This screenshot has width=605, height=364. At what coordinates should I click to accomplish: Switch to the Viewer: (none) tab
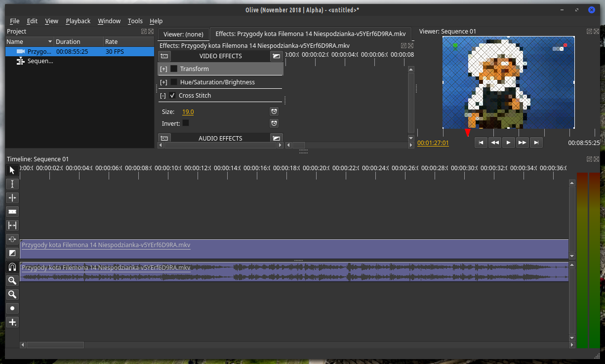pos(183,34)
